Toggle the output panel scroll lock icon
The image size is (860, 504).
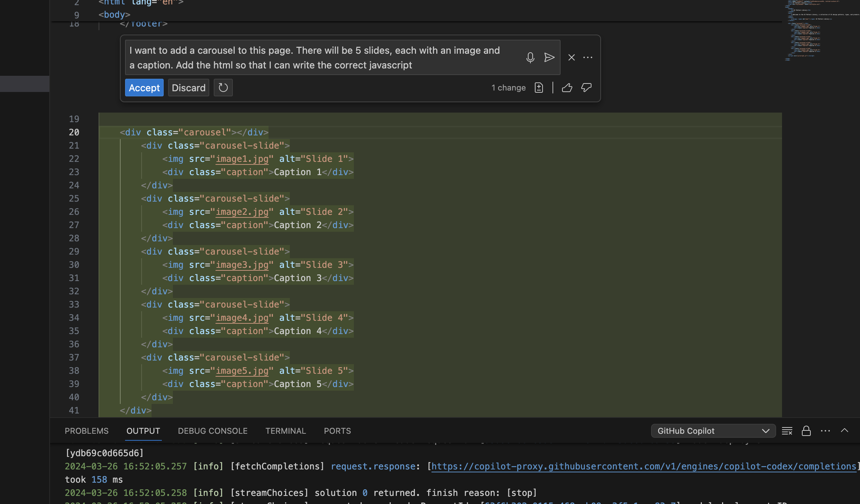[x=806, y=431]
